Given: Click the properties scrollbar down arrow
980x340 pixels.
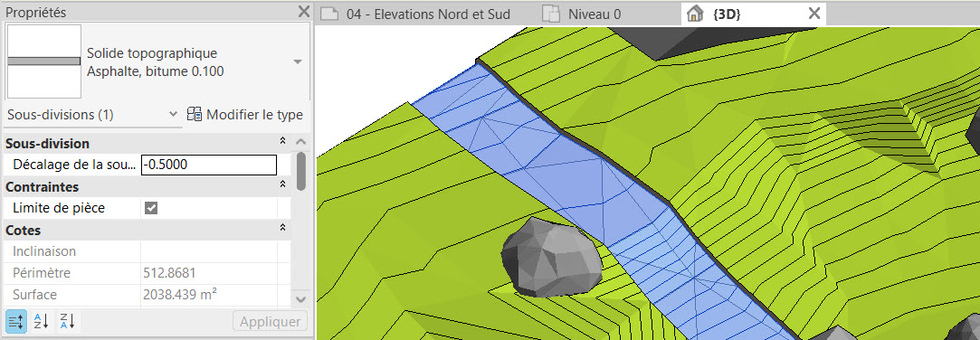Looking at the screenshot, I should [x=300, y=299].
